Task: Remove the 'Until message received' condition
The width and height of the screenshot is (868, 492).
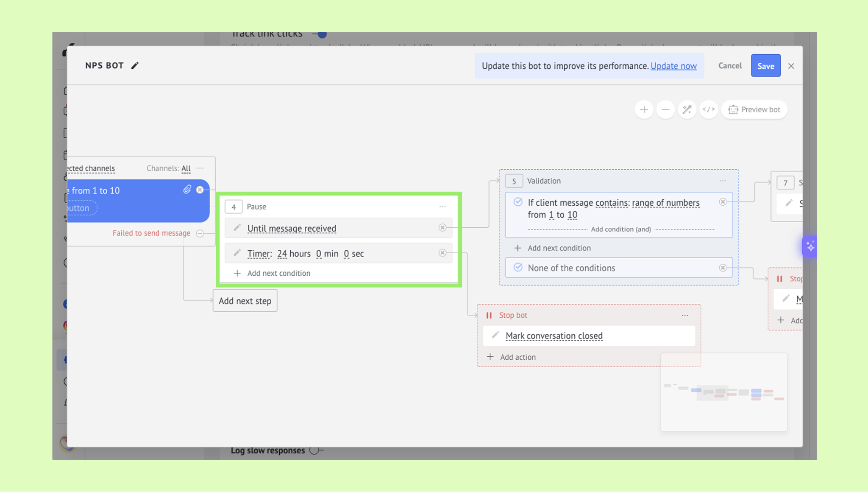Action: point(442,228)
